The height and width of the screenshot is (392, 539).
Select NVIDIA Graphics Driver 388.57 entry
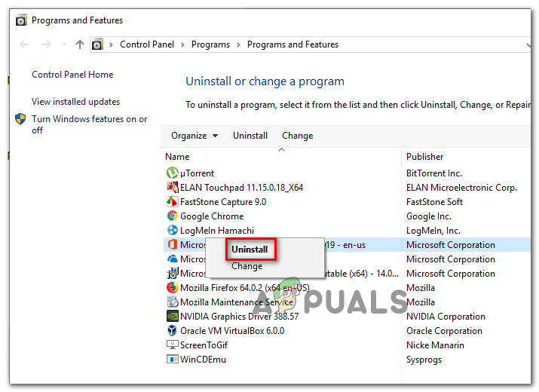[239, 316]
